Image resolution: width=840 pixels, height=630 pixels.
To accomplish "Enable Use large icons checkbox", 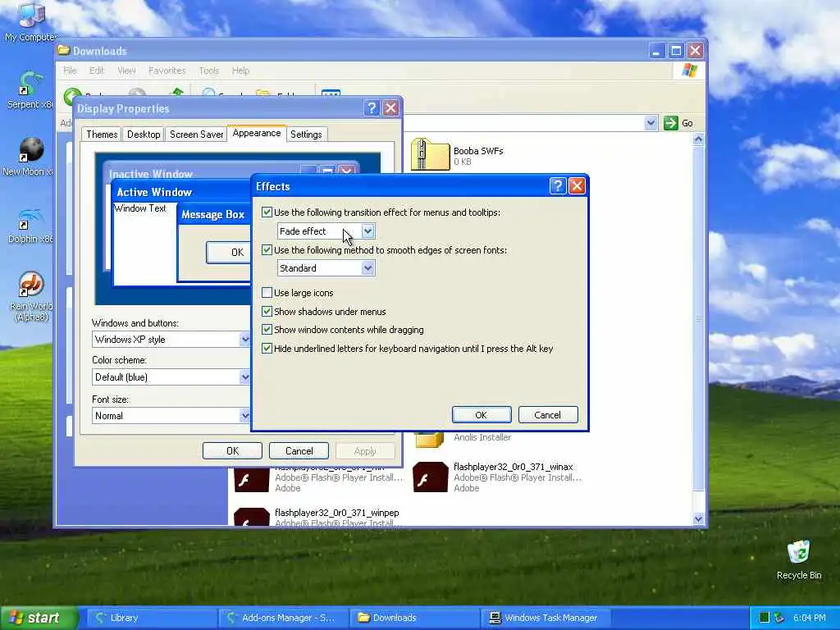I will tap(267, 293).
